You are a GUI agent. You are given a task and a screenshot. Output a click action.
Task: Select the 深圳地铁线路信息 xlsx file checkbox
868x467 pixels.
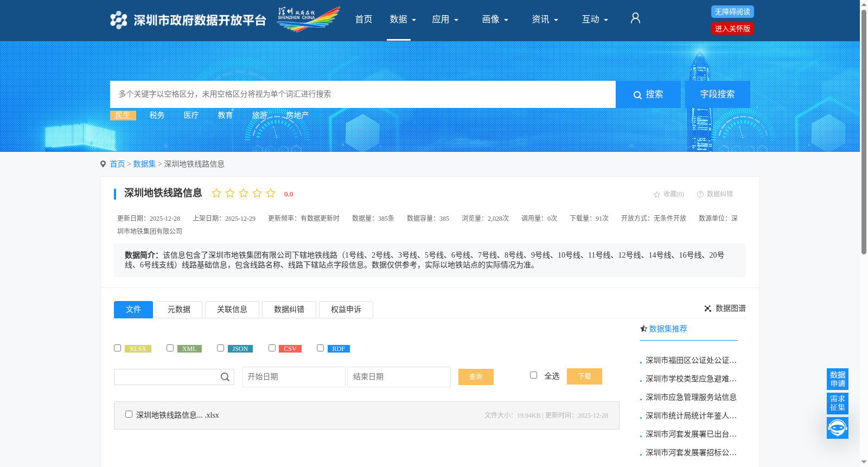coord(129,414)
